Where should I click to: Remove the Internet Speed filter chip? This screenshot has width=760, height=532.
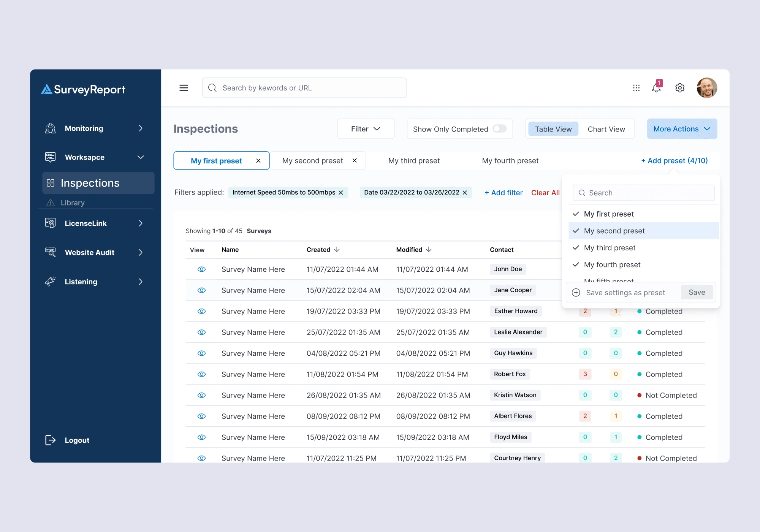(341, 193)
